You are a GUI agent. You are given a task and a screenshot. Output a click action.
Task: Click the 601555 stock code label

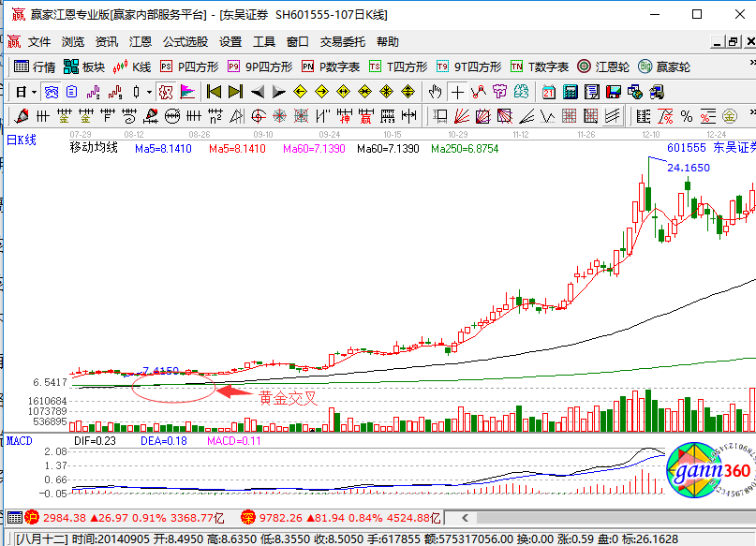click(686, 147)
